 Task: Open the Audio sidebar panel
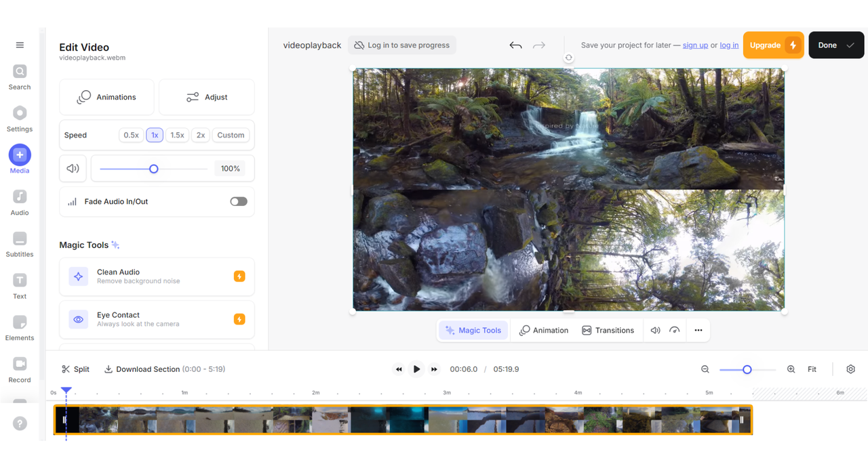point(20,202)
